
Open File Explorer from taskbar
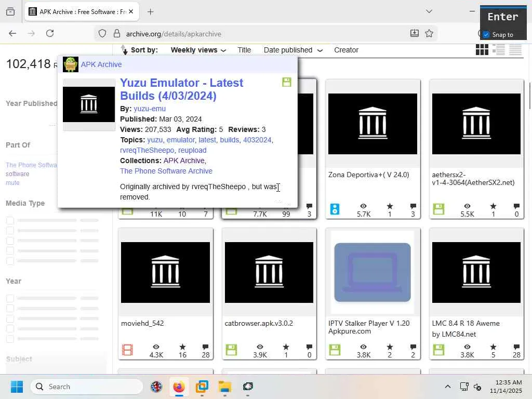[224, 387]
